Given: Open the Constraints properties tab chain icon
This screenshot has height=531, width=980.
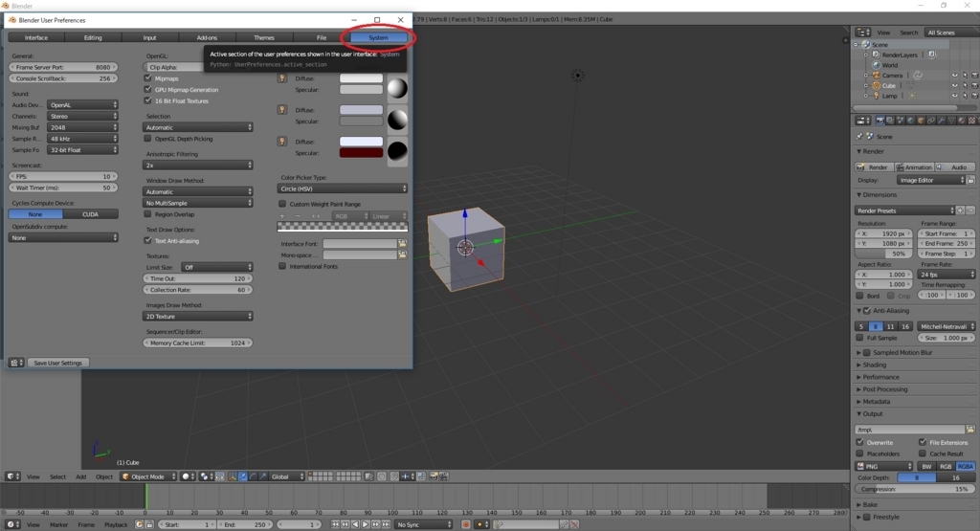Looking at the screenshot, I should click(931, 121).
